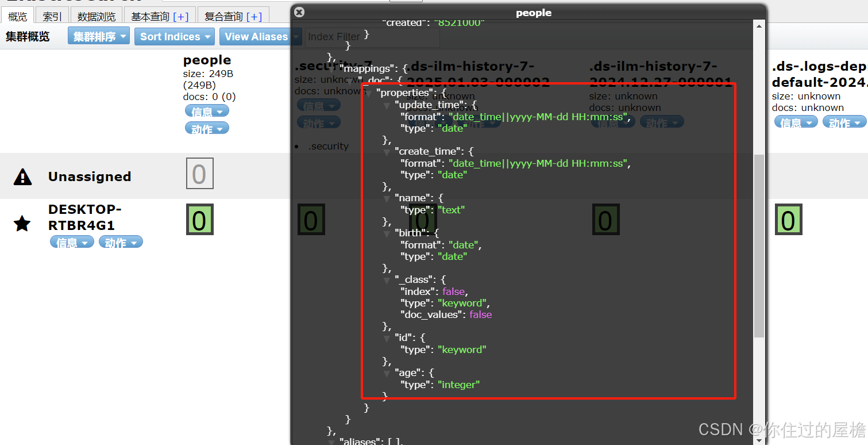Viewport: 868px width, 445px height.
Task: Add a new 基本查询 tab with [+]
Action: pos(180,17)
